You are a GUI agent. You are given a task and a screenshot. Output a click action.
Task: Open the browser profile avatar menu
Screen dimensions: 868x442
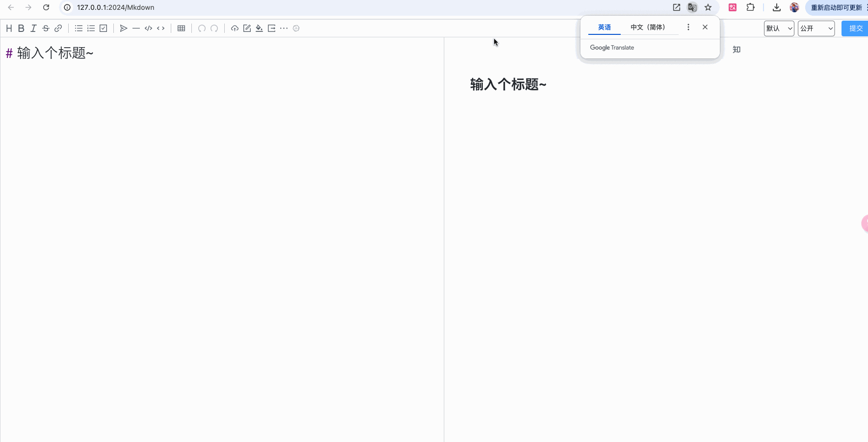794,7
